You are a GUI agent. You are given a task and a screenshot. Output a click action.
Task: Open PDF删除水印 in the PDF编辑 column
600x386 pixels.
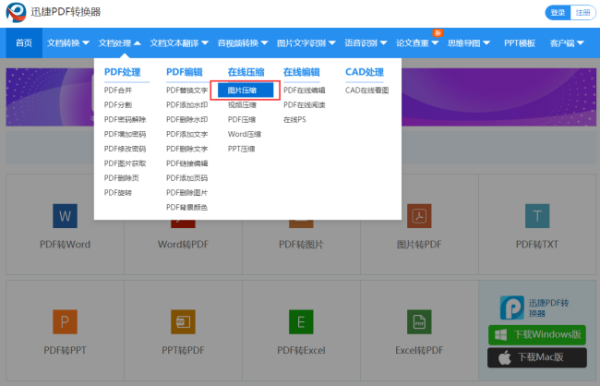pyautogui.click(x=187, y=119)
